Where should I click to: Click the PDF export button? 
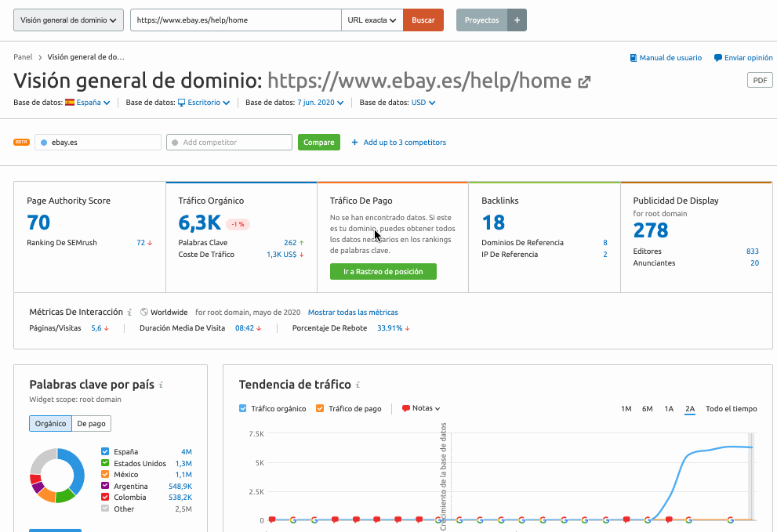[x=760, y=80]
